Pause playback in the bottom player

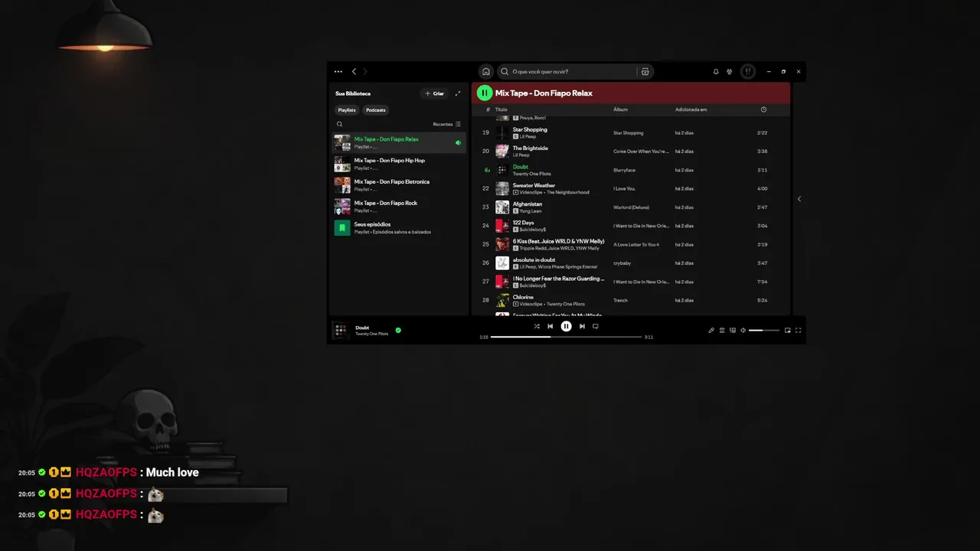pyautogui.click(x=566, y=326)
